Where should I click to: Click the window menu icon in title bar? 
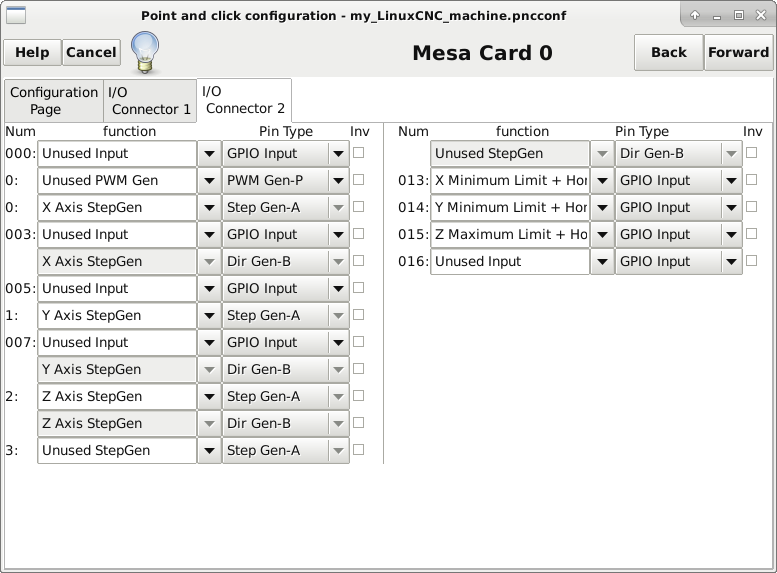click(15, 15)
